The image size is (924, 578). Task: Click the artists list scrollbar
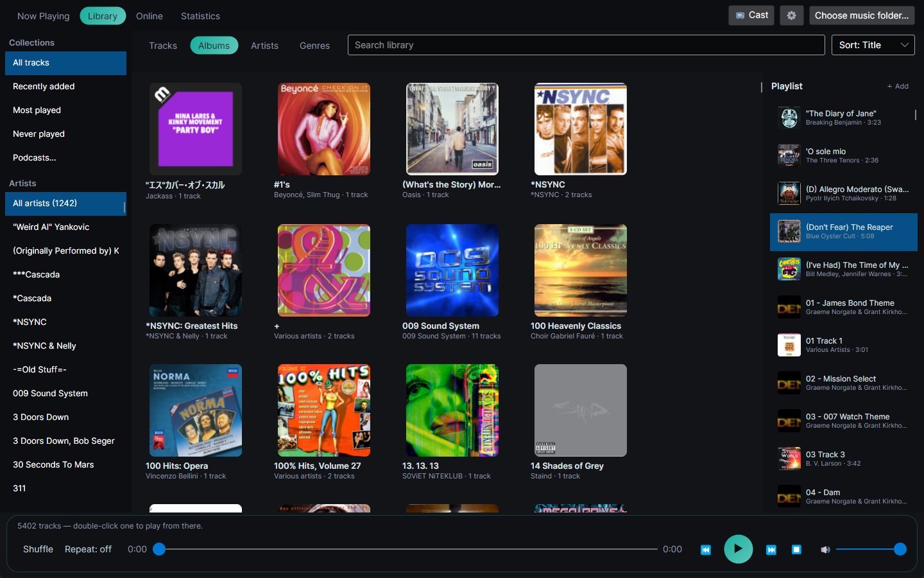[124, 207]
